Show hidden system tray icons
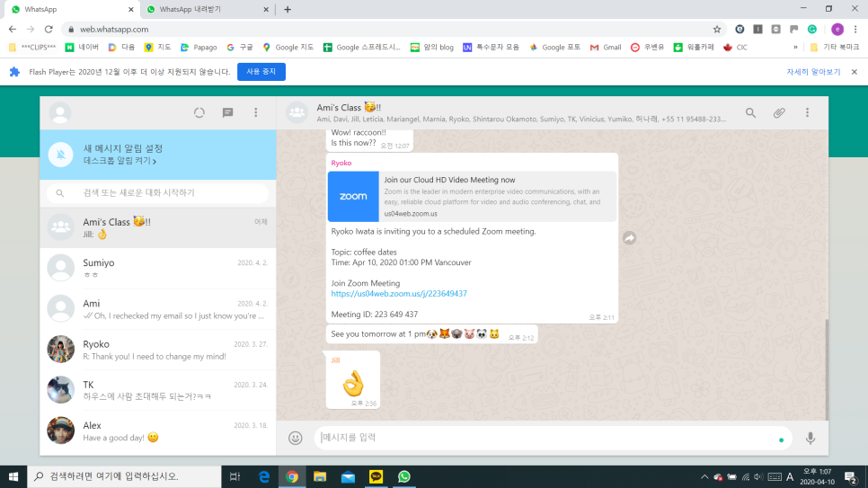This screenshot has width=868, height=488. coord(704,477)
